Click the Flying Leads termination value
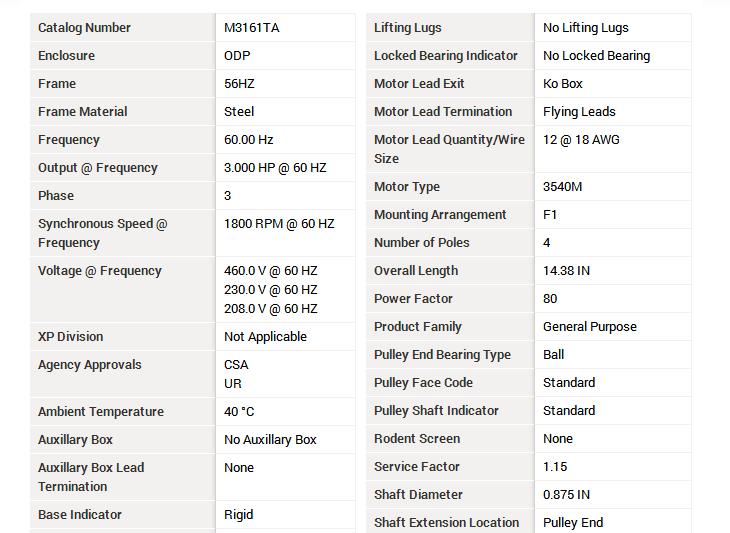The height and width of the screenshot is (533, 730). pyautogui.click(x=579, y=112)
